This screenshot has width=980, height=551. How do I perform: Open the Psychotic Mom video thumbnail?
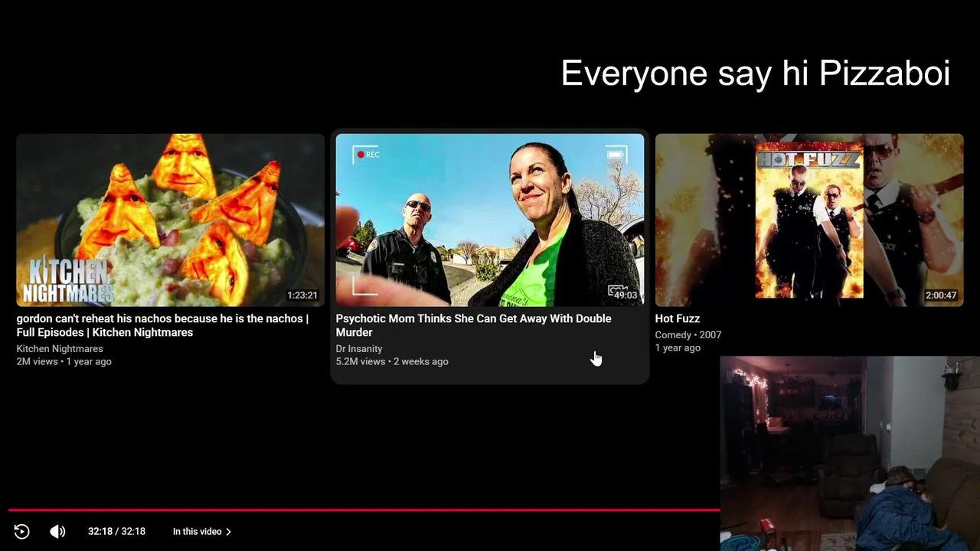(490, 220)
